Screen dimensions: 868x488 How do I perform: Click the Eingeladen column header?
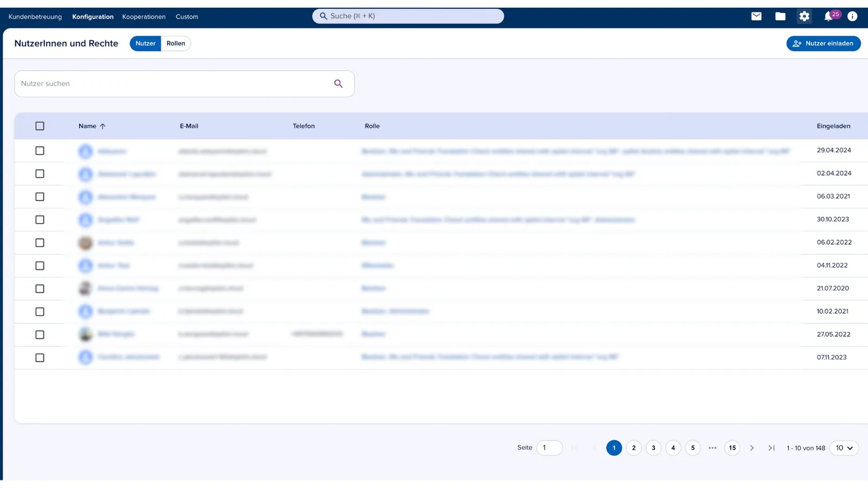pos(834,126)
